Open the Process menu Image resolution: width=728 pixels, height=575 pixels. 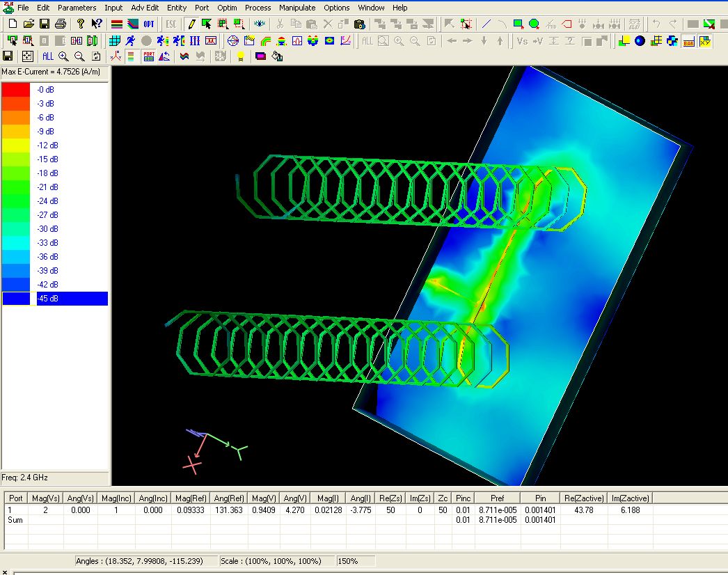258,8
